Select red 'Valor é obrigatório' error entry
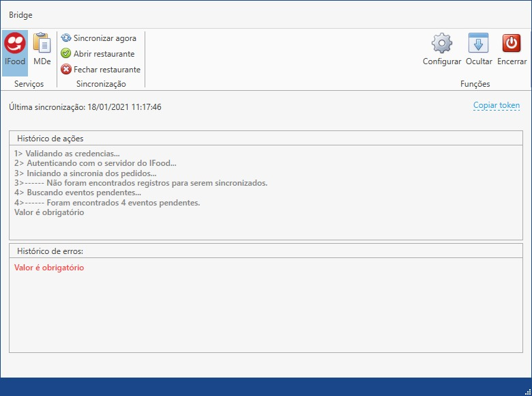The image size is (532, 396). 49,268
